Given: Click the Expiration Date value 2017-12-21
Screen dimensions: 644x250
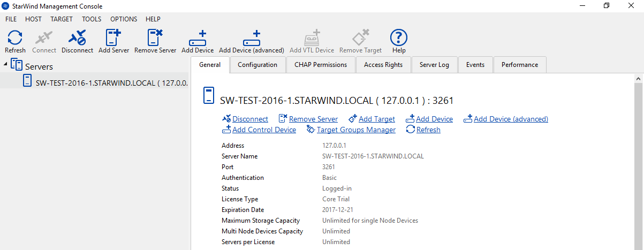Looking at the screenshot, I should (338, 210).
